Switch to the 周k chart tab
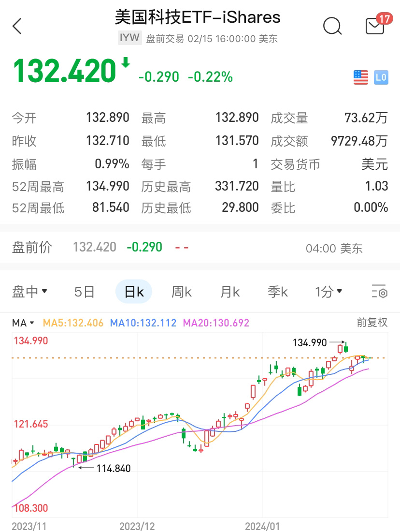The width and height of the screenshot is (400, 532). pyautogui.click(x=181, y=292)
